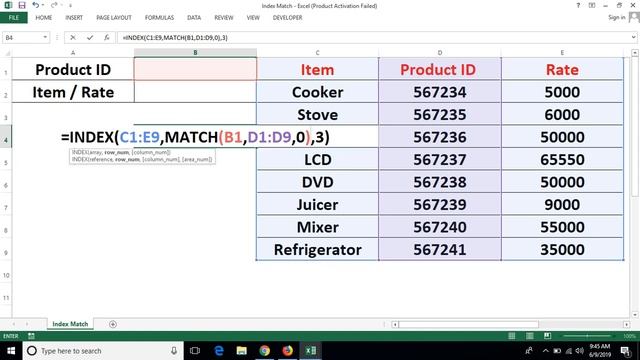The width and height of the screenshot is (640, 360).
Task: Open Insert Function fx dialog
Action: (107, 38)
